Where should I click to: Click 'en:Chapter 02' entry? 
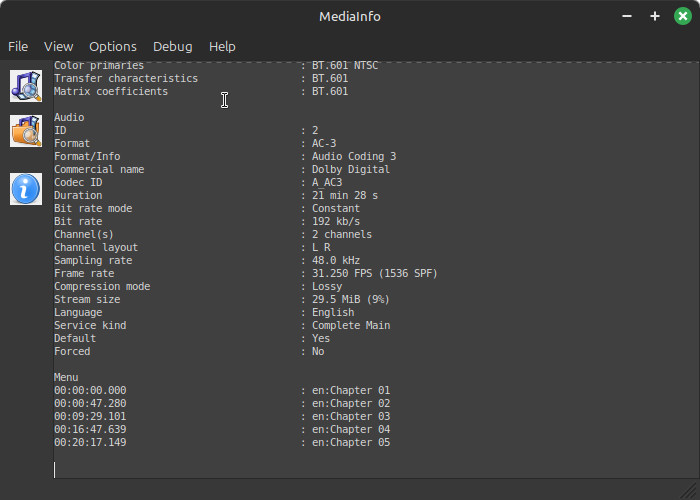pyautogui.click(x=351, y=403)
